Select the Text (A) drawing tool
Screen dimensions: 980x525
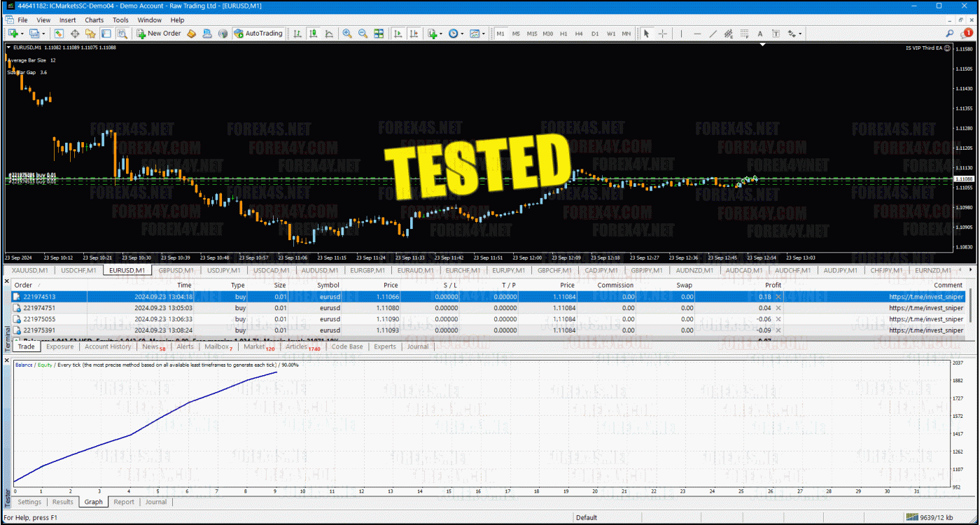click(759, 34)
